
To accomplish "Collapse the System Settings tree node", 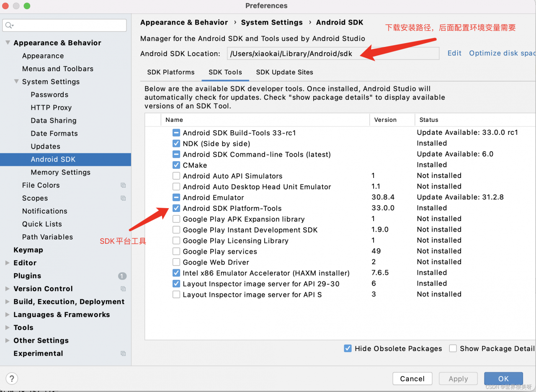I will 16,82.
